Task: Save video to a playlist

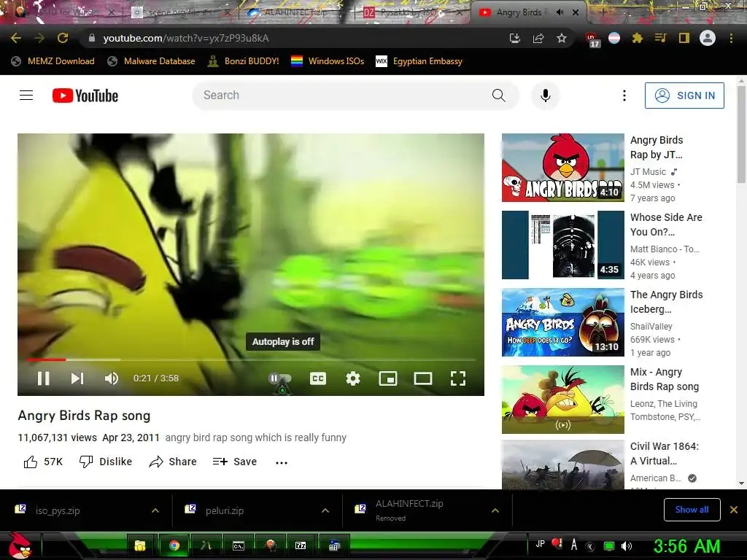Action: 234,462
